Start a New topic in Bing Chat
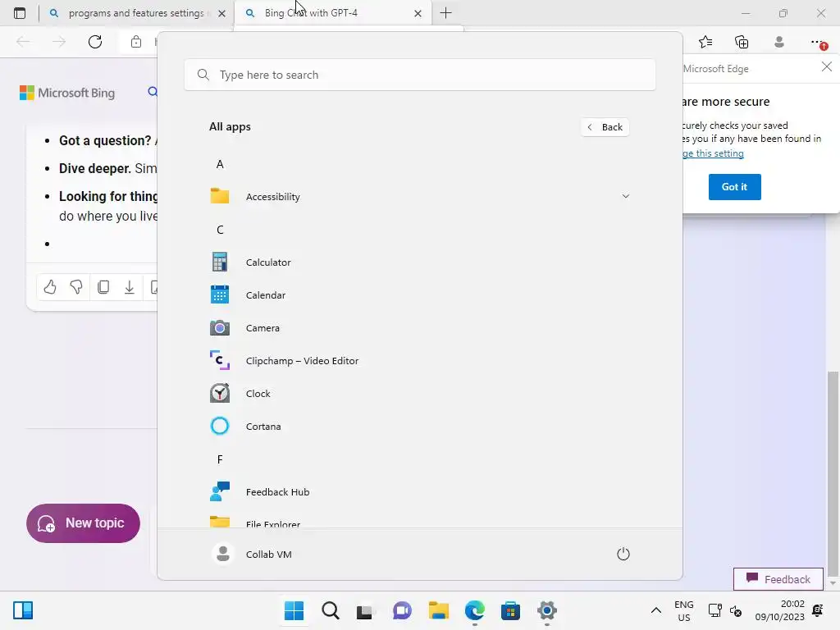Image resolution: width=840 pixels, height=630 pixels. (x=83, y=523)
